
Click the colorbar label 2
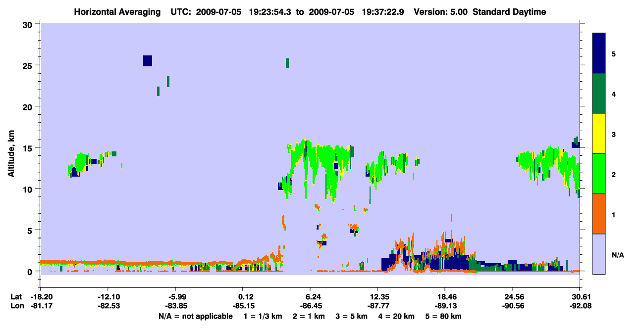[613, 174]
